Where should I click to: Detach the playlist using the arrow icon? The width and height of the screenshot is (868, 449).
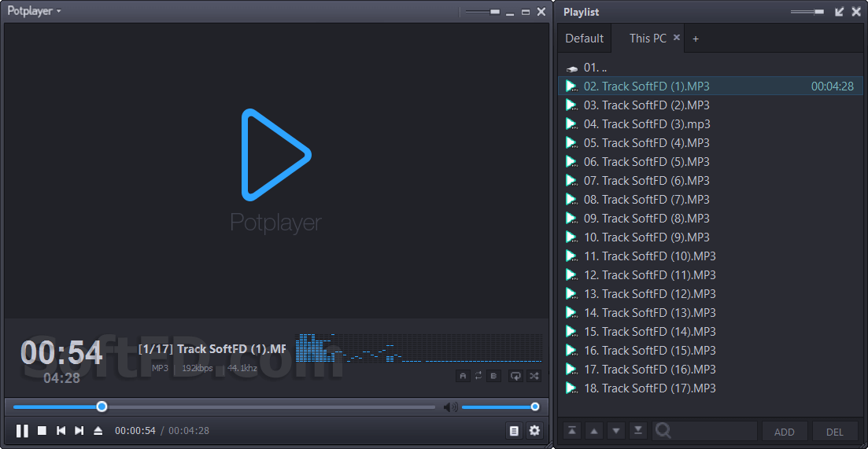tap(839, 12)
